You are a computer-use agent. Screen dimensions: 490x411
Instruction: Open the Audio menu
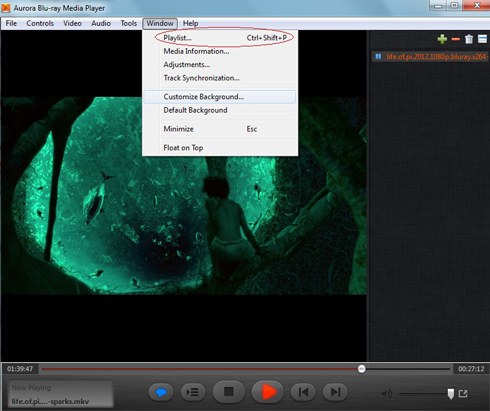coord(101,23)
